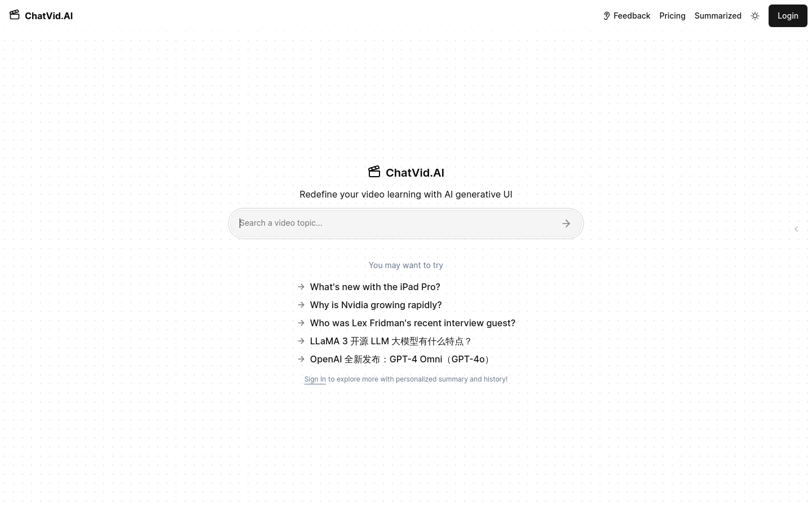
Task: Go to ChatVid.AI home via header title
Action: point(48,16)
